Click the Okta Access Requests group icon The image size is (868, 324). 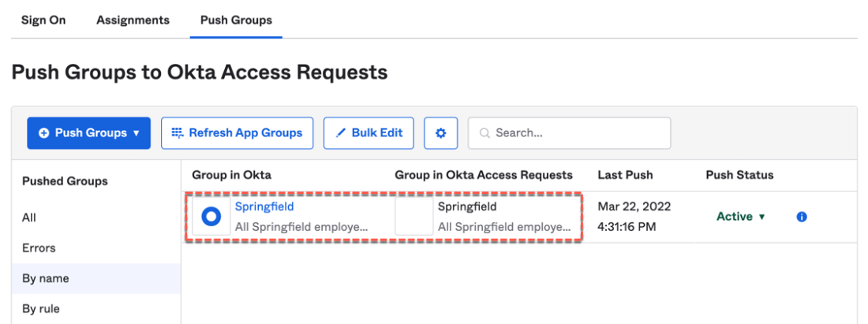click(x=414, y=217)
